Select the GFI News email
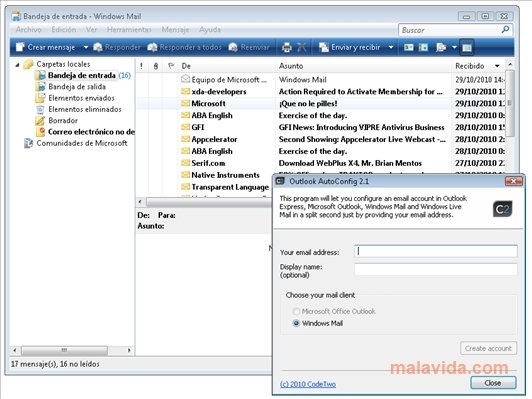This screenshot has height=399, width=532. pyautogui.click(x=320, y=128)
